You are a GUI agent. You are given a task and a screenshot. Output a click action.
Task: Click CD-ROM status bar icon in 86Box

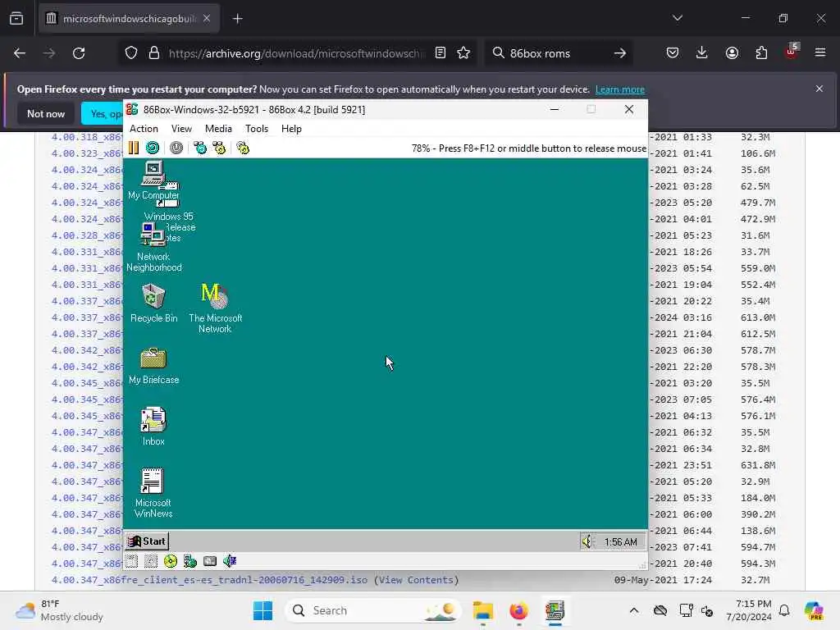click(x=171, y=561)
